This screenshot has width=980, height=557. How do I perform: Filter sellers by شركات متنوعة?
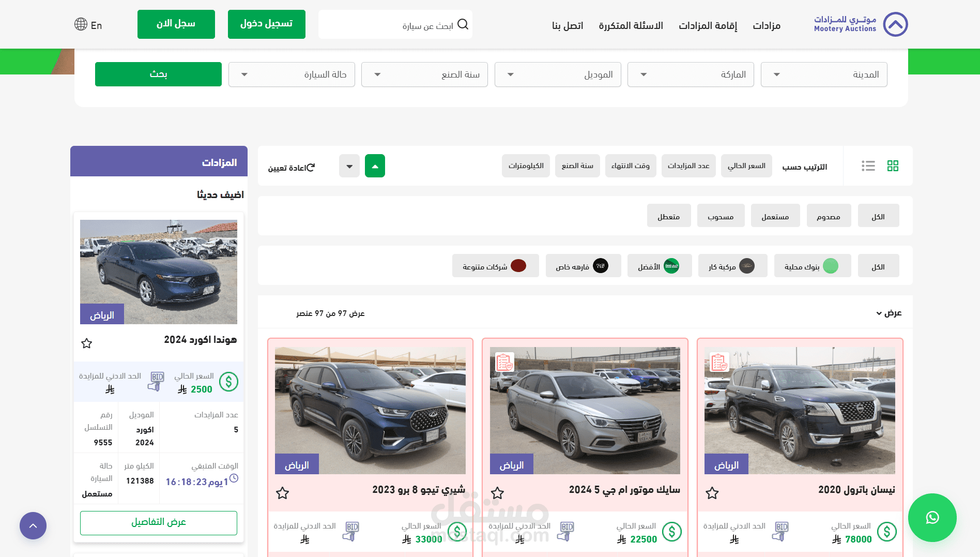tap(496, 266)
